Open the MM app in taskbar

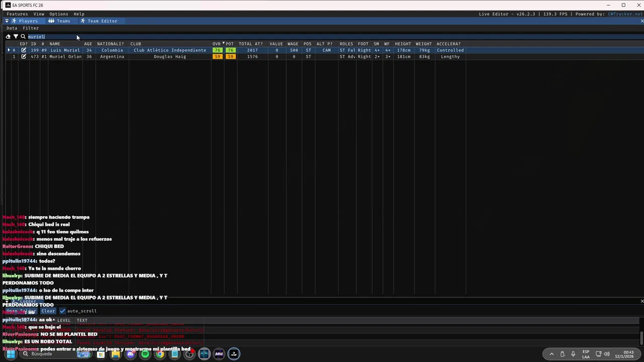pos(219,354)
